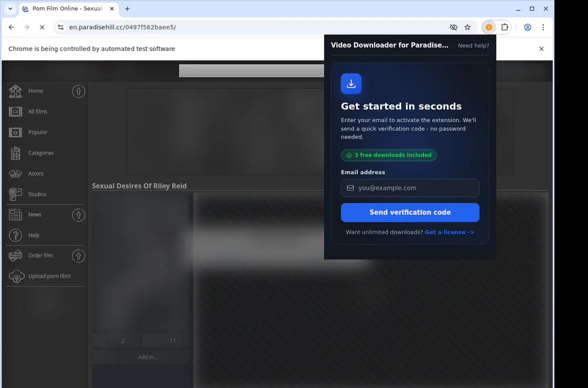Viewport: 588px width, 388px height.
Task: Open All films via the filmstrip icon
Action: (15, 111)
